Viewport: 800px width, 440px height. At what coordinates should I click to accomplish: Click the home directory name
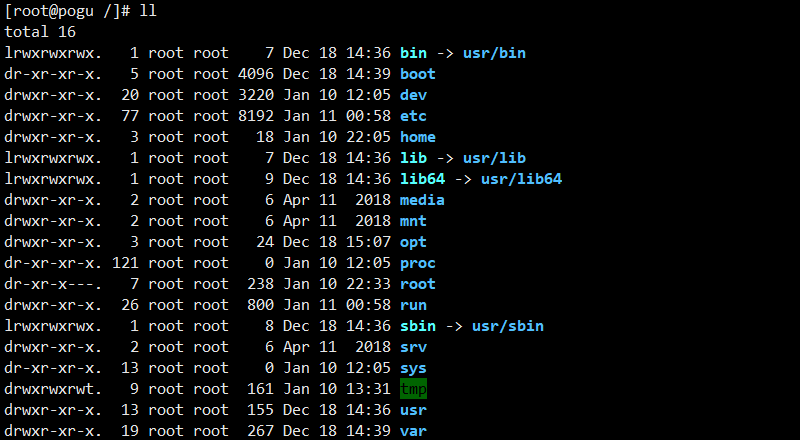click(x=418, y=137)
